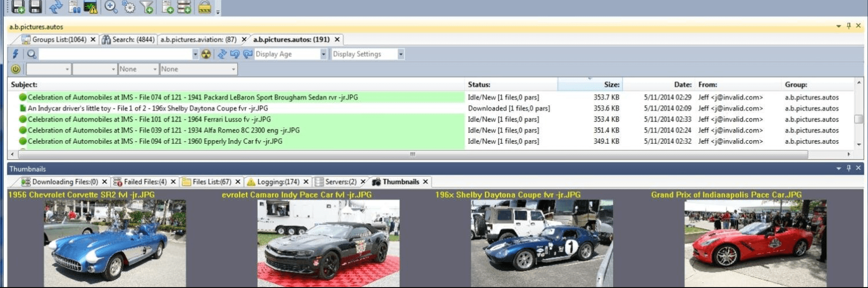
Task: Switch to the Groups List tab
Action: [x=59, y=39]
